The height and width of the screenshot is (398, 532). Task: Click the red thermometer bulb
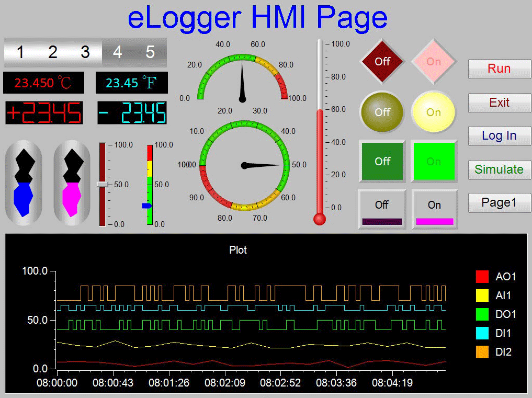coord(319,219)
